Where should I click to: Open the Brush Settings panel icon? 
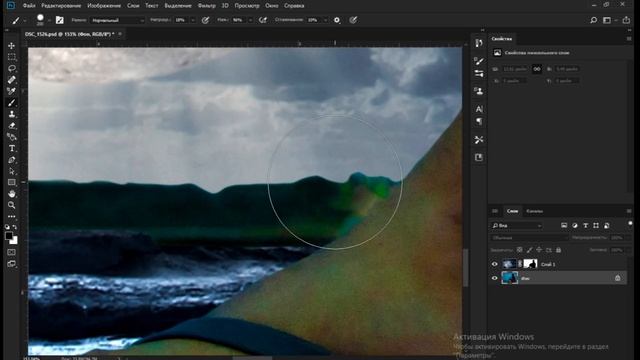[479, 74]
